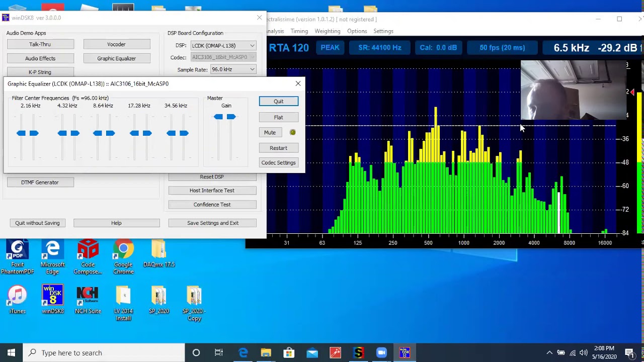This screenshot has height=362, width=644.
Task: Click Save Settings and Exit
Action: point(213,223)
